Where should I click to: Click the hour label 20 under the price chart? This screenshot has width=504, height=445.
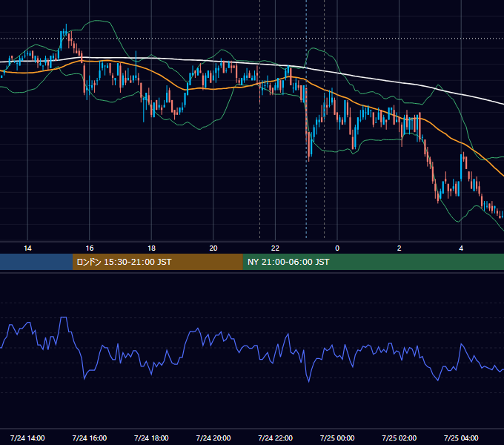[x=213, y=248]
